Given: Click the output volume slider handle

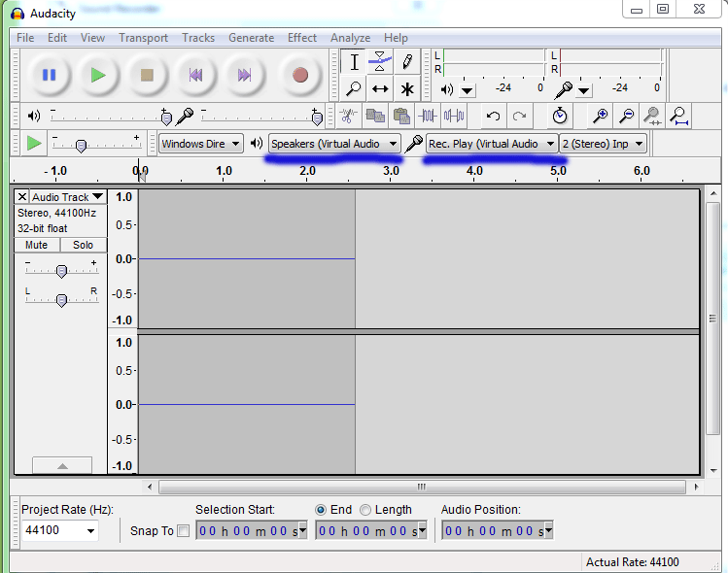Looking at the screenshot, I should click(166, 118).
